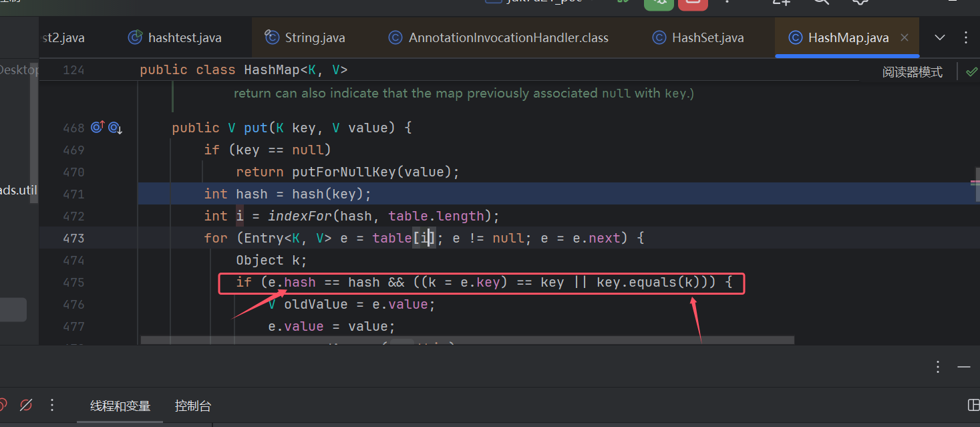Click line number 472 in the gutter
Screen dimensions: 980x427
[73, 216]
